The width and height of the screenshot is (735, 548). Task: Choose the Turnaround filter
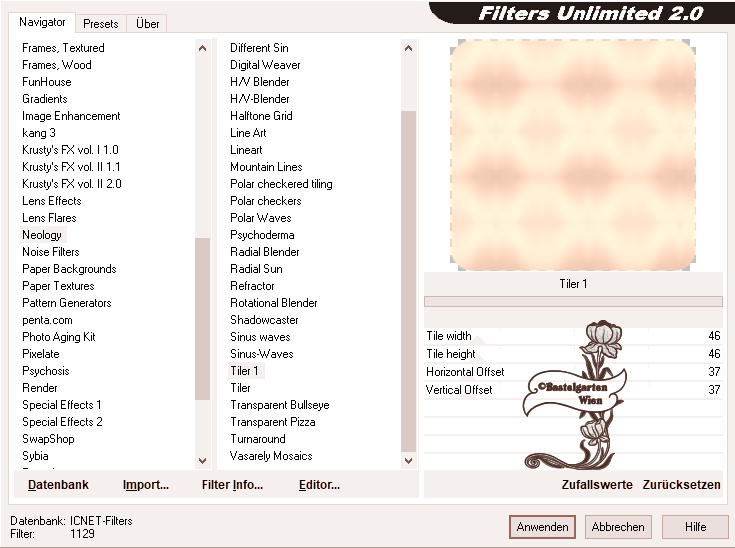pos(258,439)
